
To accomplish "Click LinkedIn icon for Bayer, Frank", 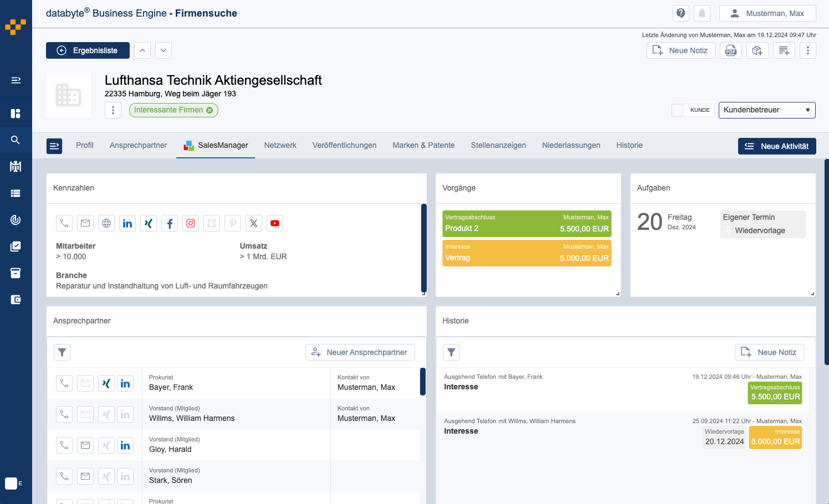I will [125, 383].
